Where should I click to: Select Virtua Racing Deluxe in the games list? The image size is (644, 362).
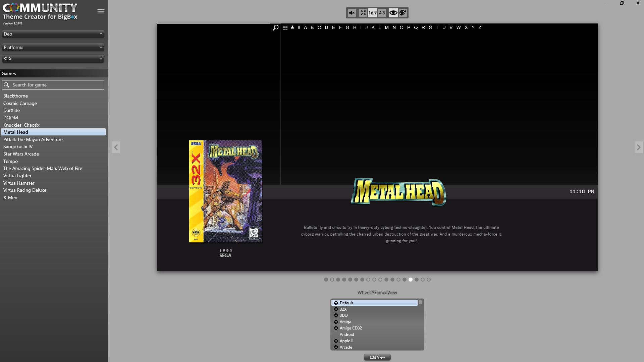click(x=53, y=190)
